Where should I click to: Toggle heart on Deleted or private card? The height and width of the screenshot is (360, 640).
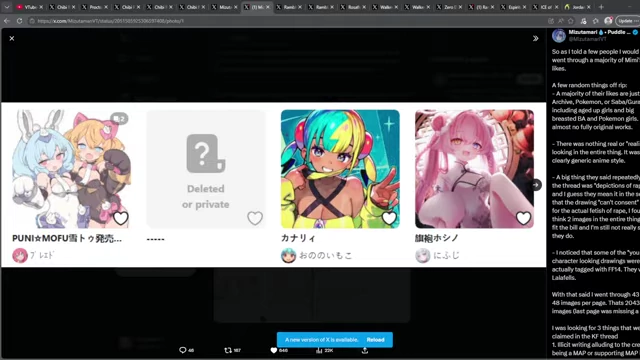point(255,218)
